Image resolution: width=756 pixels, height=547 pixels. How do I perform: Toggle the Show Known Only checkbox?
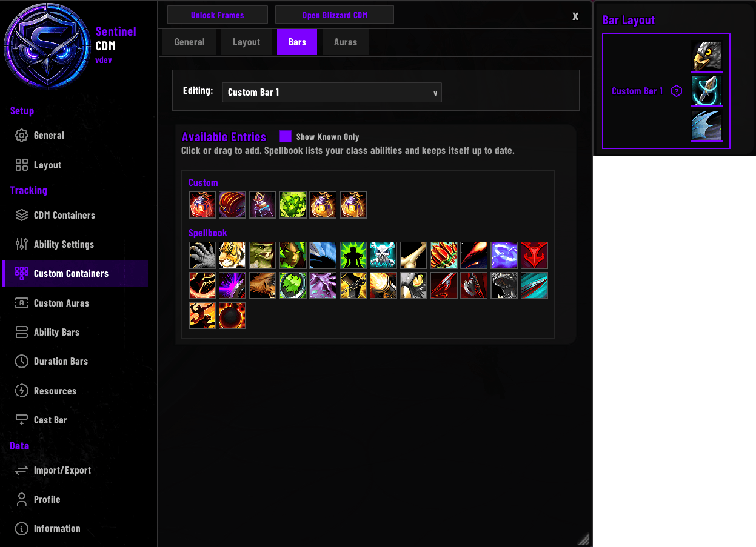tap(286, 136)
